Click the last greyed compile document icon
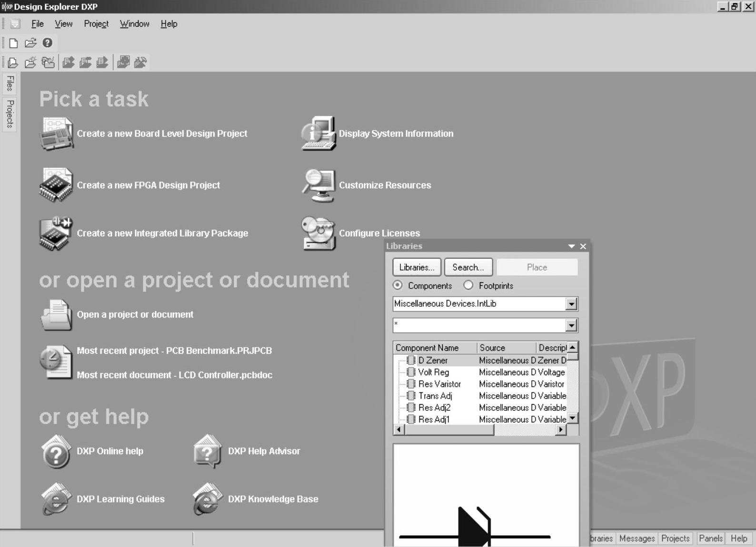756x547 pixels. click(x=102, y=62)
